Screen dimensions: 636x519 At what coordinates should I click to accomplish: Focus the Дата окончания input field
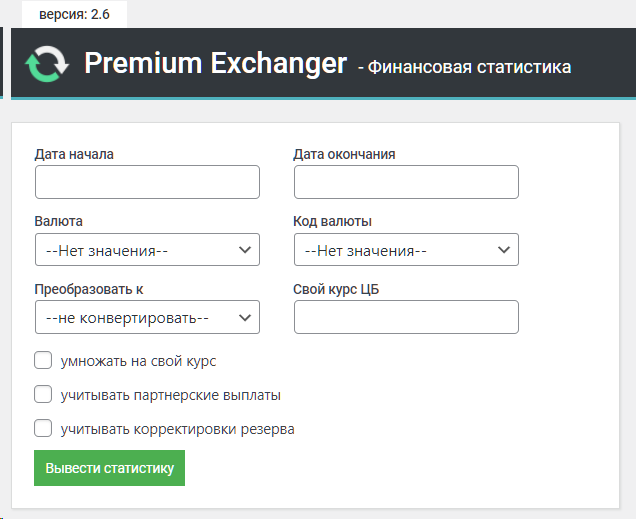coord(406,182)
